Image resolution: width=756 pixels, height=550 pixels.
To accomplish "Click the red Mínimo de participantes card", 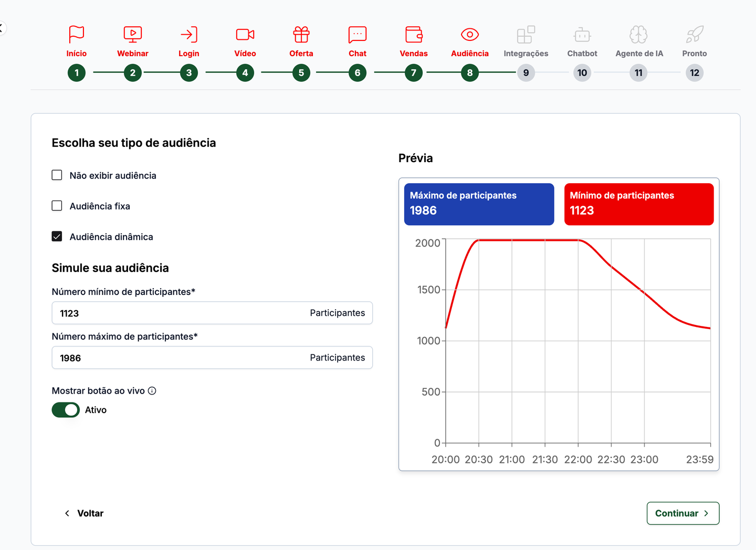I will coord(639,204).
